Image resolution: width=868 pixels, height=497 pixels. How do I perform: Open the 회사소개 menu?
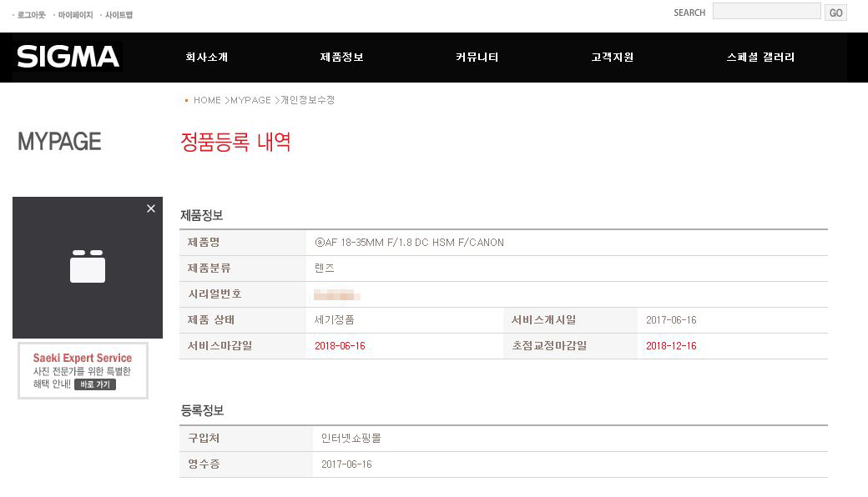coord(206,57)
